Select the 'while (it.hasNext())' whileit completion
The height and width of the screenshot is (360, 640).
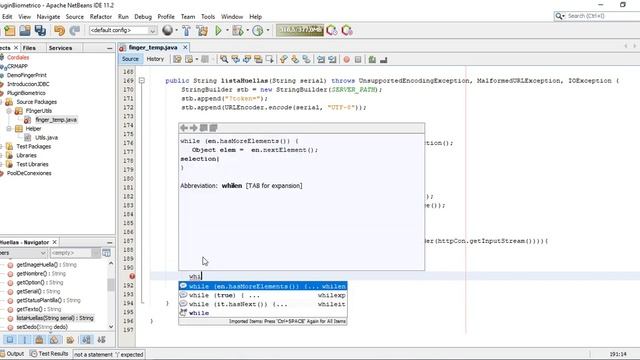click(x=263, y=304)
